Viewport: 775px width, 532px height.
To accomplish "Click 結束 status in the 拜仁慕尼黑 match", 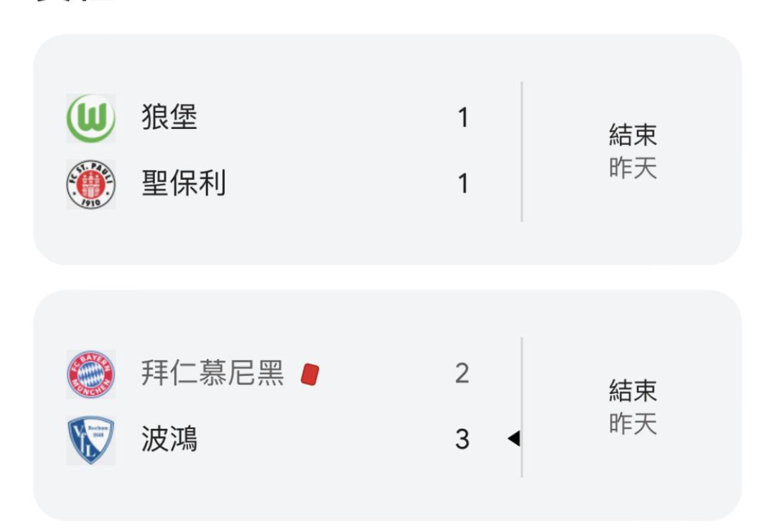I will pyautogui.click(x=633, y=391).
